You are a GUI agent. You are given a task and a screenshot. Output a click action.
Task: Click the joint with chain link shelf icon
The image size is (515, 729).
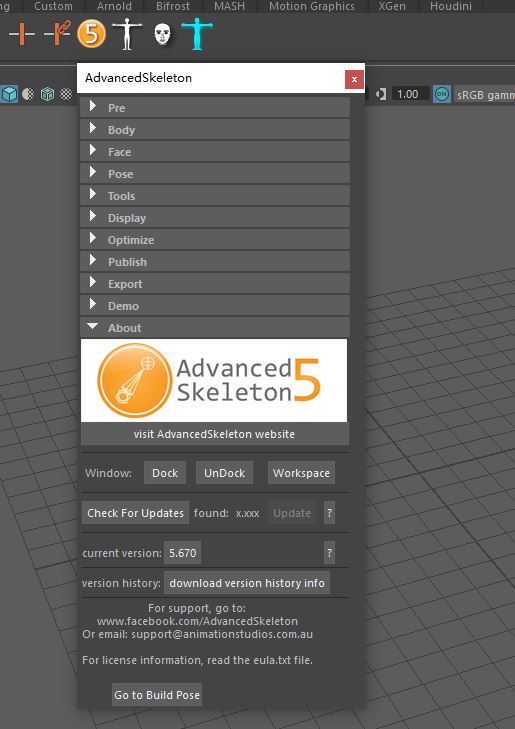pos(58,33)
